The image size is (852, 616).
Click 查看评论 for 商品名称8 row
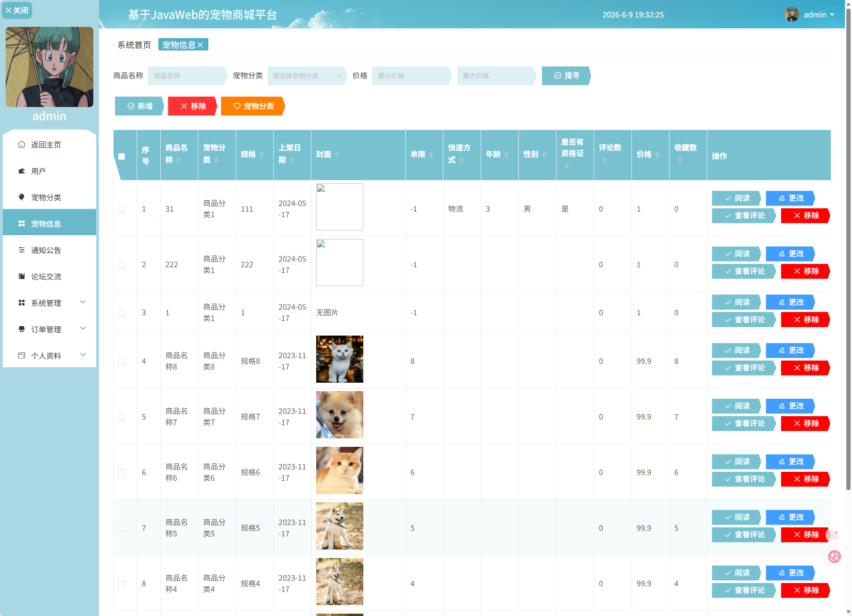744,368
